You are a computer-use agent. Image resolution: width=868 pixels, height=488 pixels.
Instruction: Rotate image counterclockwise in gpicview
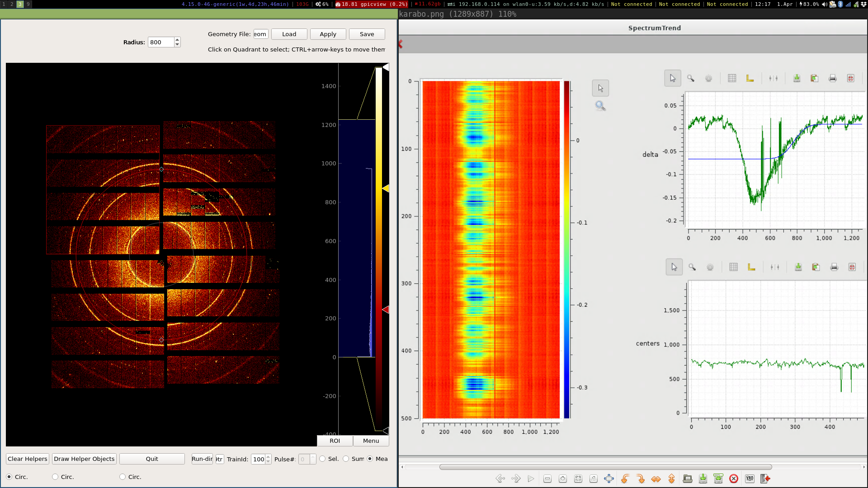[x=625, y=479]
